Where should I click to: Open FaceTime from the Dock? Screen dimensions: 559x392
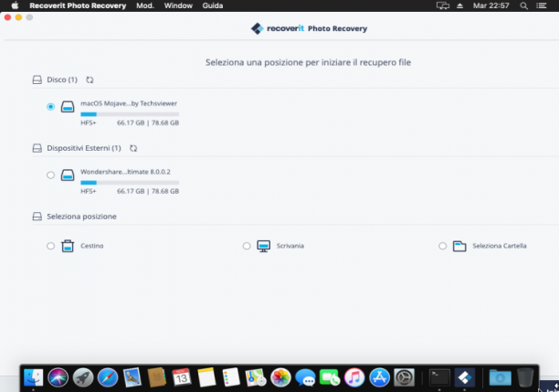pos(330,377)
